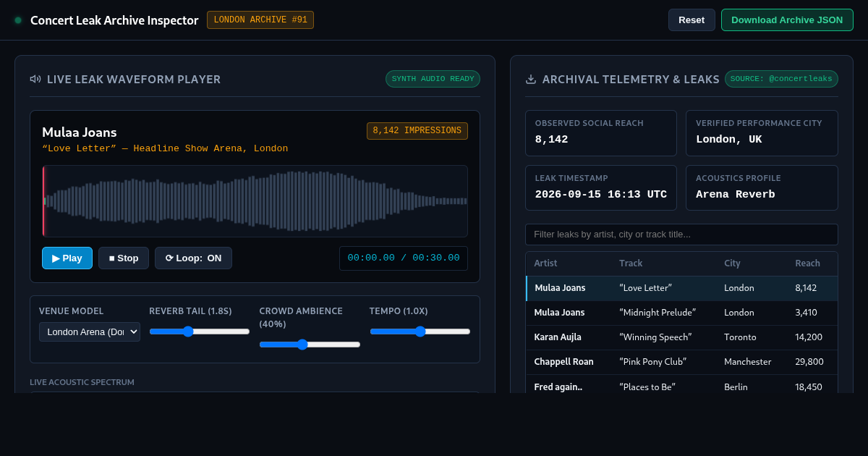The image size is (868, 456).
Task: Click the Mulaa Joans title in player
Action: tap(80, 132)
